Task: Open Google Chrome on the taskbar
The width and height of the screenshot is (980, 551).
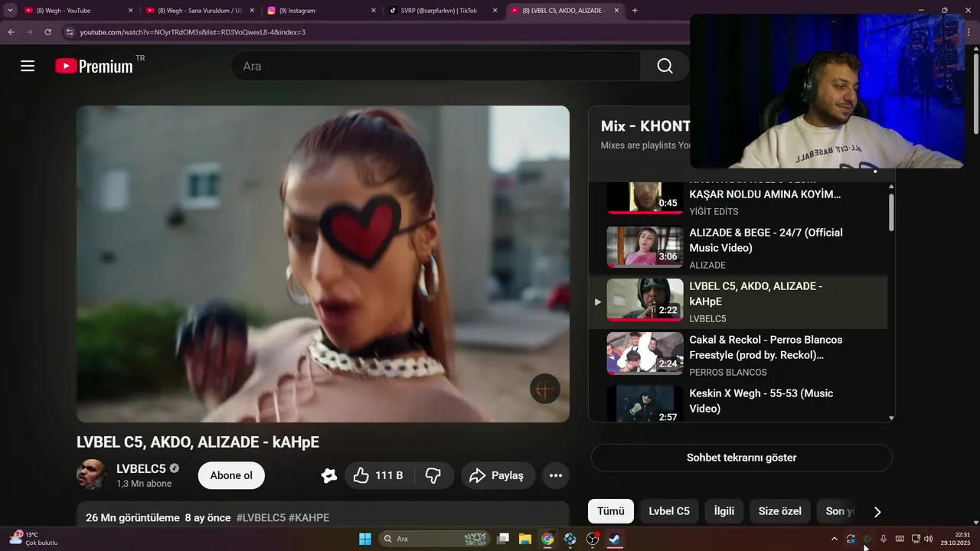Action: coord(547,539)
